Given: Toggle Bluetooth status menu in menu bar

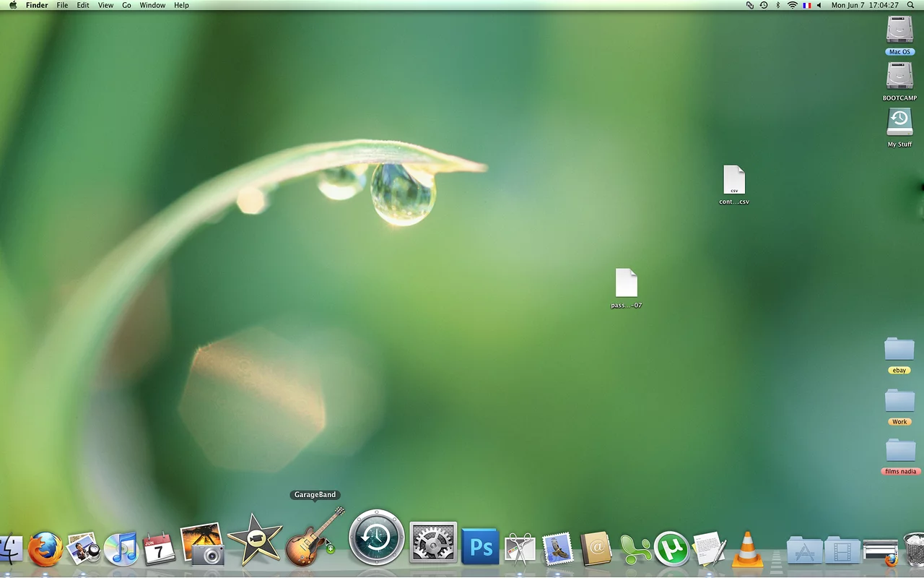Looking at the screenshot, I should pyautogui.click(x=777, y=5).
